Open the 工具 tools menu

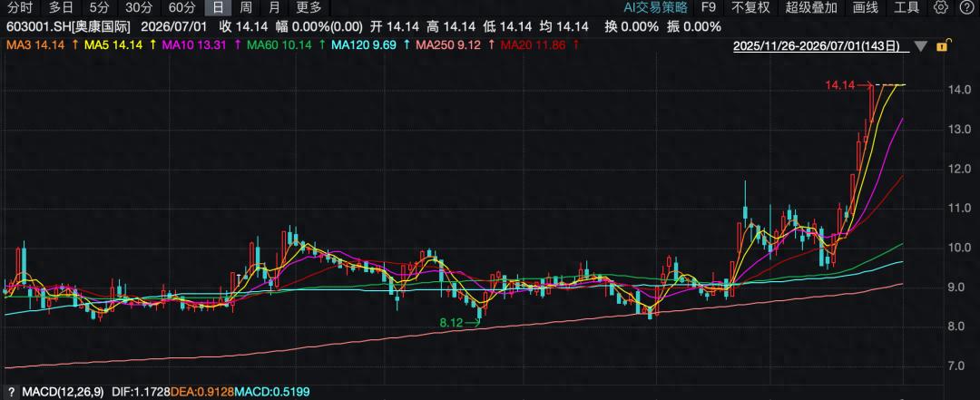[906, 7]
